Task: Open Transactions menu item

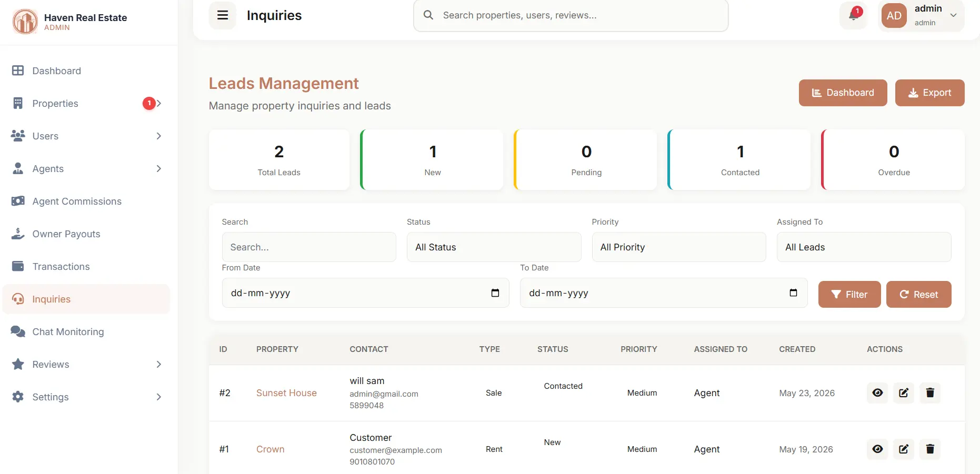Action: pos(86,266)
